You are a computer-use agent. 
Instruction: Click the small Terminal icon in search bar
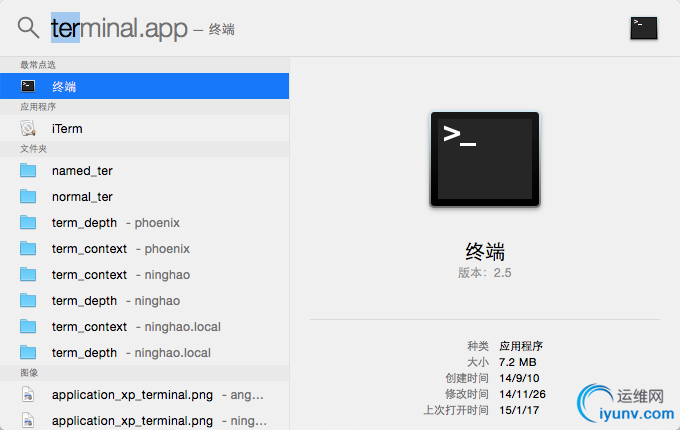point(644,28)
